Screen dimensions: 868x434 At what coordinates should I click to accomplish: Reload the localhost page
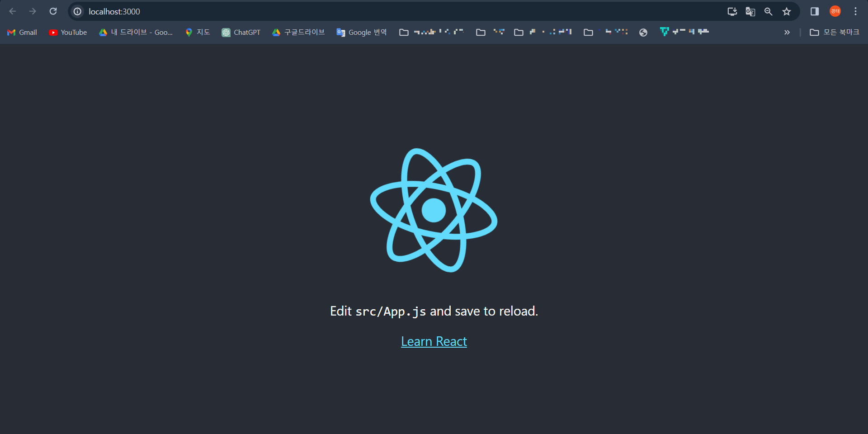pos(53,11)
